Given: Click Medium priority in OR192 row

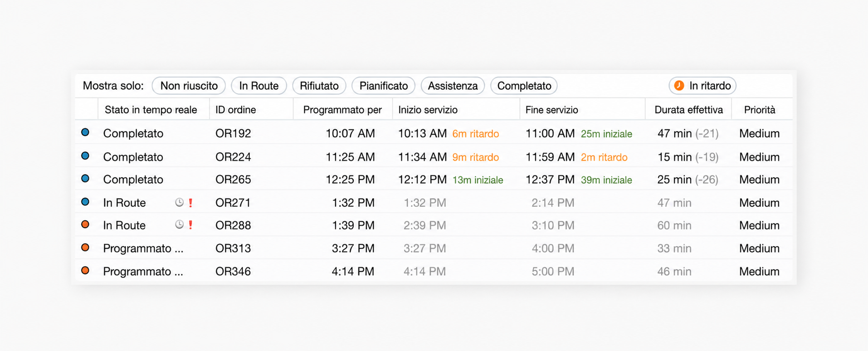Looking at the screenshot, I should pos(760,133).
